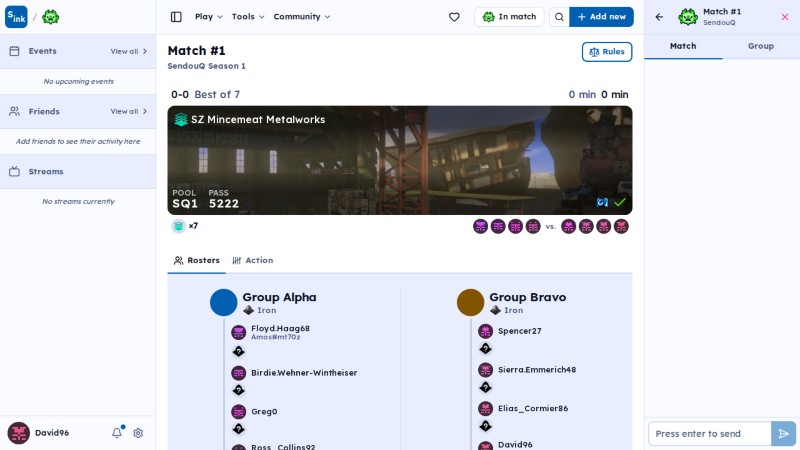This screenshot has width=800, height=450.
Task: Click Group Bravo brown color circle
Action: click(470, 303)
